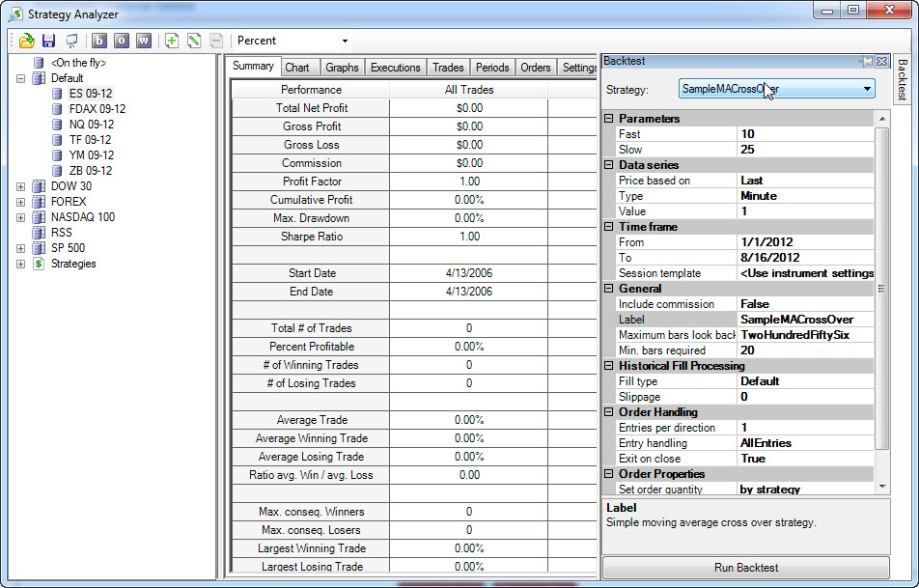Open the Settings tab

coord(579,68)
